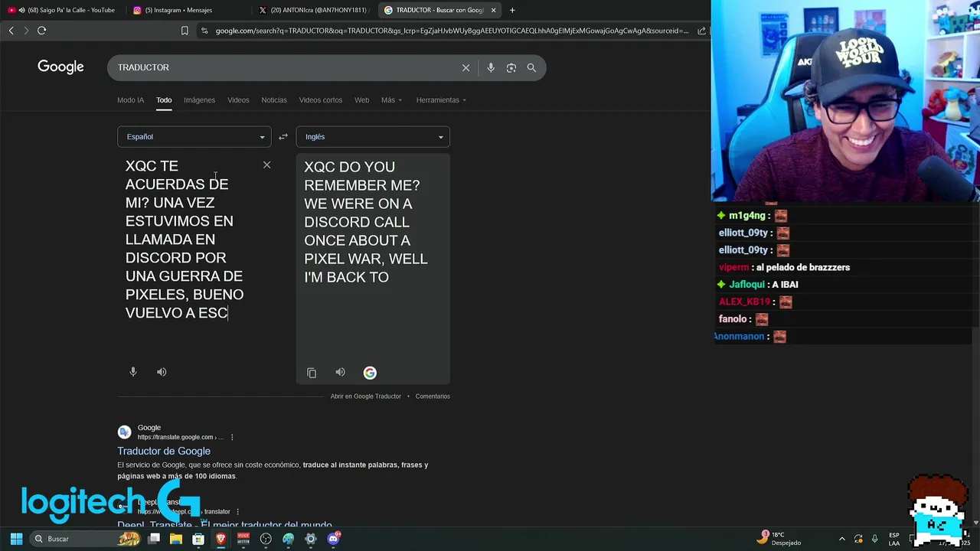Search by image with Google Lens icon

click(511, 67)
